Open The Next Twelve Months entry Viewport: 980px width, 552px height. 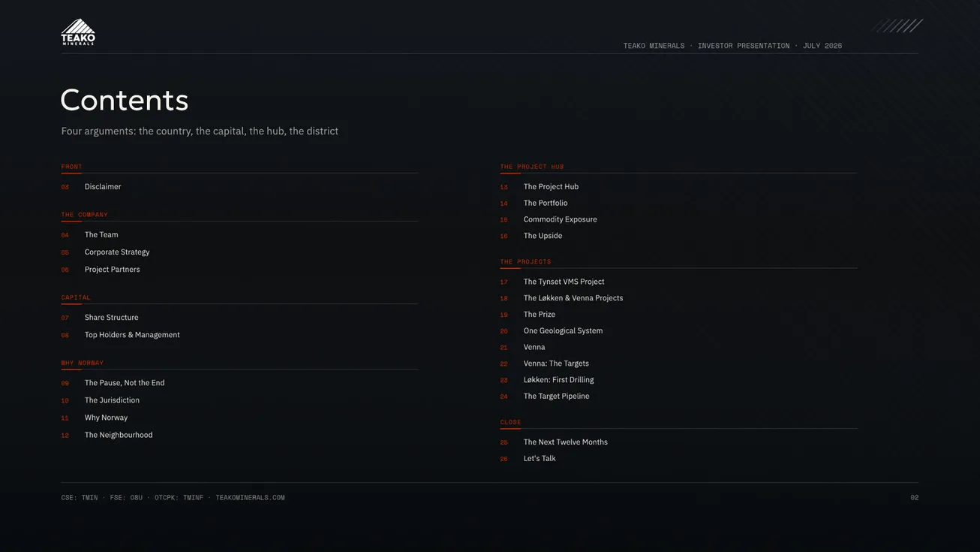(566, 442)
